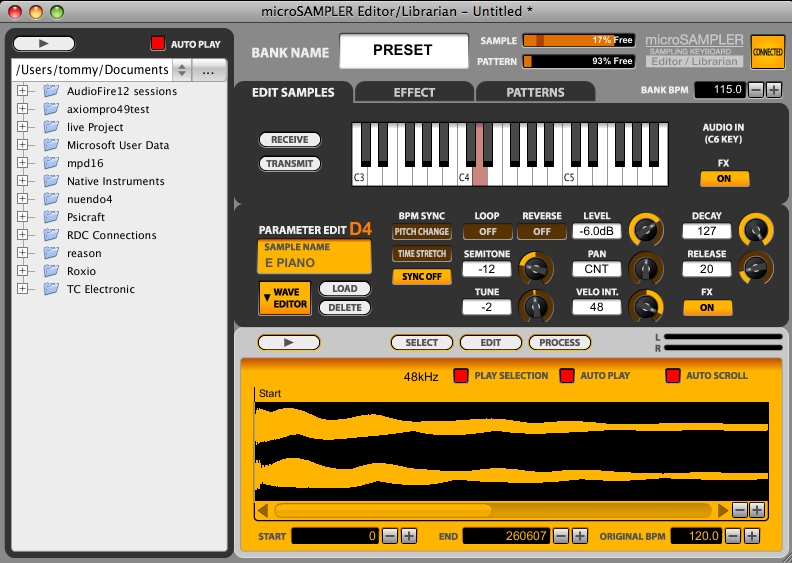Click the waveform scroll left arrow

click(x=263, y=510)
